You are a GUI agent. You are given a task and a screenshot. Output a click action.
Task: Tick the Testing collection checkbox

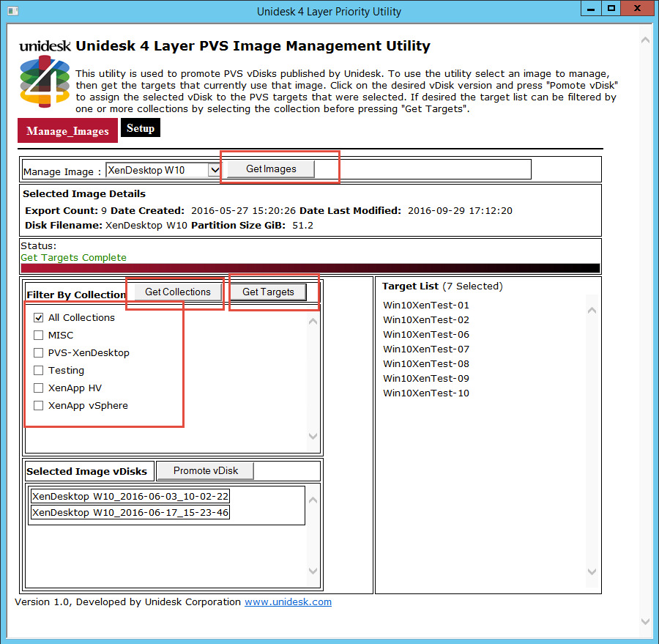(x=38, y=370)
